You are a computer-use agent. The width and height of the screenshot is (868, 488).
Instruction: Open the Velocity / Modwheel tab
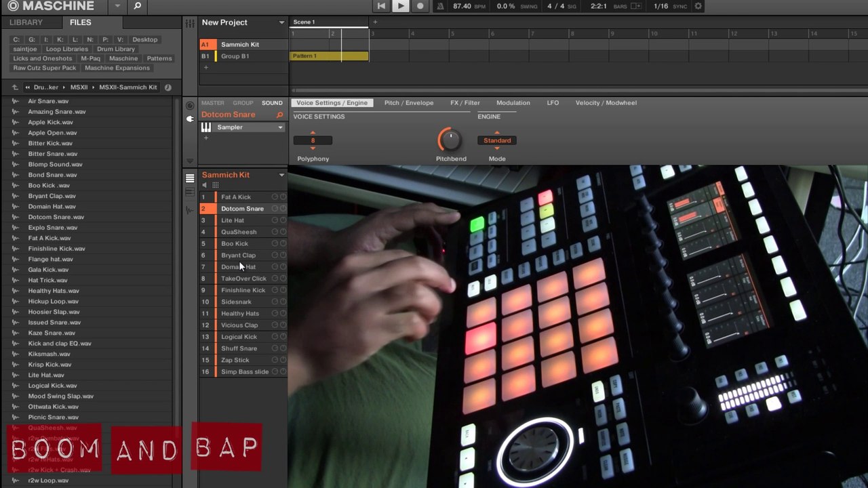pyautogui.click(x=606, y=103)
